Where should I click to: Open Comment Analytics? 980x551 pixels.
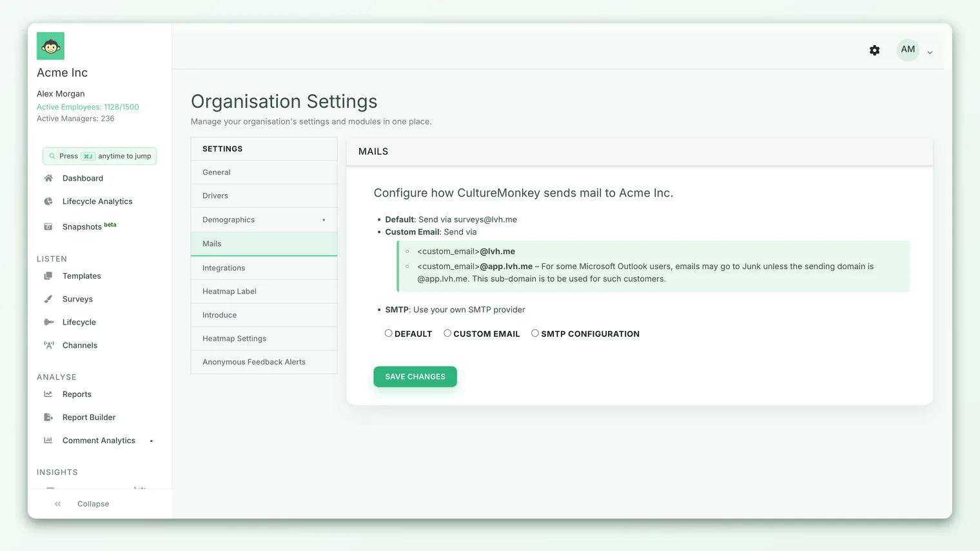pyautogui.click(x=99, y=441)
